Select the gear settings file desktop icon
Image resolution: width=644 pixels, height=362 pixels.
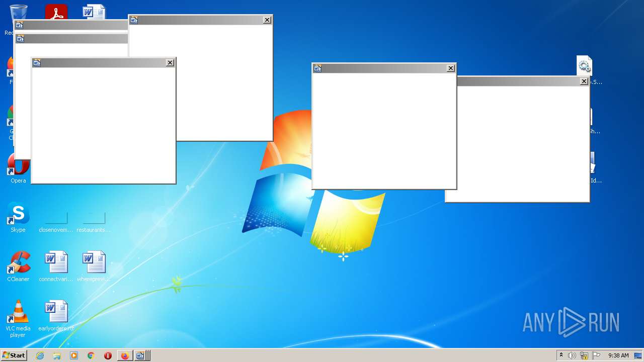tap(584, 65)
